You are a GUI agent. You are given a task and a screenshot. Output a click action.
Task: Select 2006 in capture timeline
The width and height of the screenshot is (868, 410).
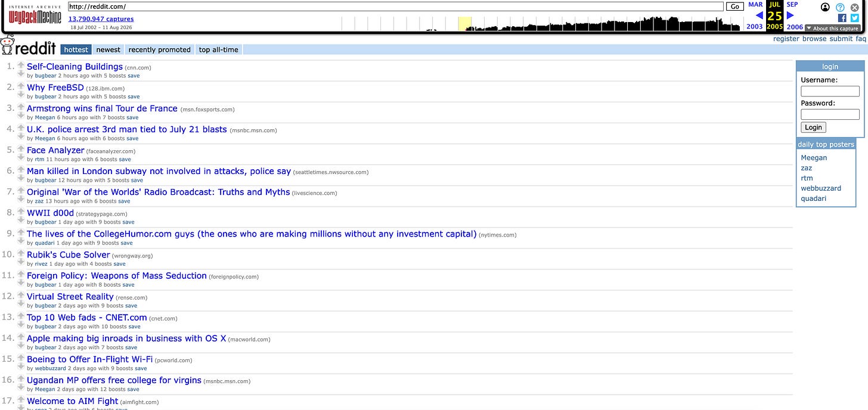pos(795,27)
